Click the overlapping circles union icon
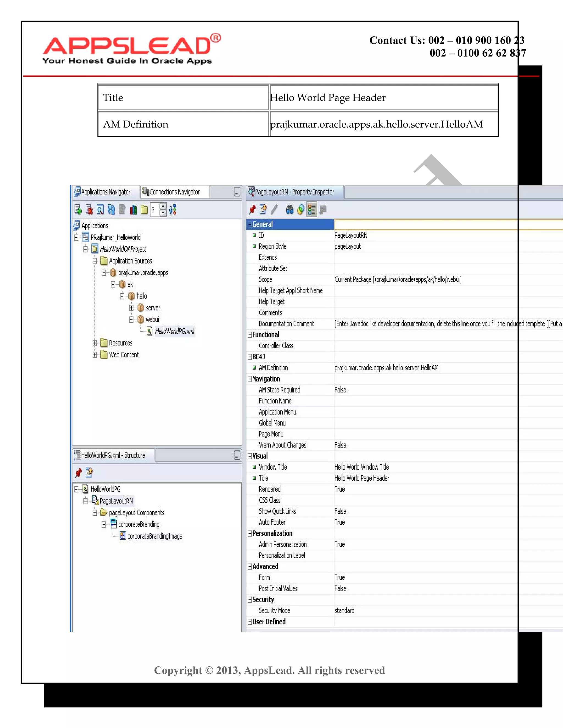Viewport: 563px width, 728px height. pyautogui.click(x=300, y=209)
